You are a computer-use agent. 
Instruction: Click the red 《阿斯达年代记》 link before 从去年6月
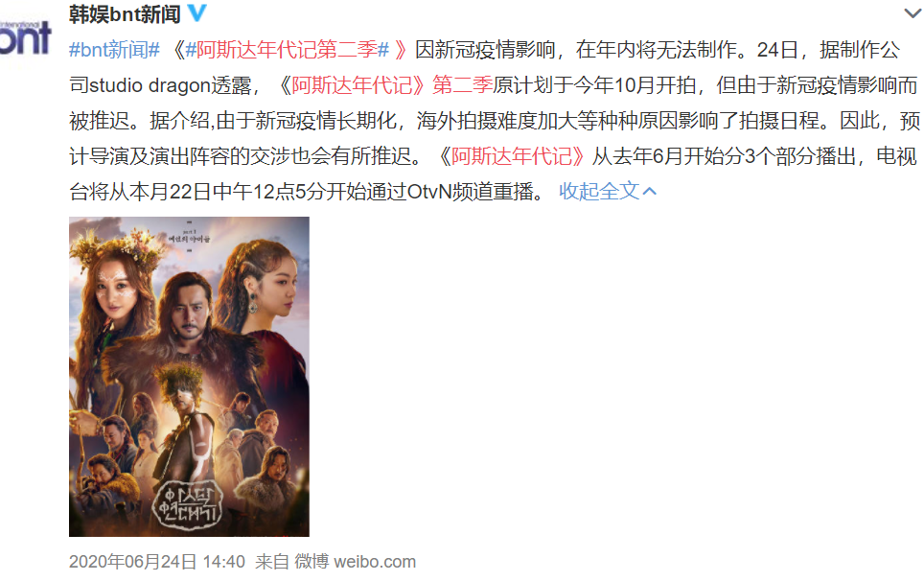pos(511,156)
